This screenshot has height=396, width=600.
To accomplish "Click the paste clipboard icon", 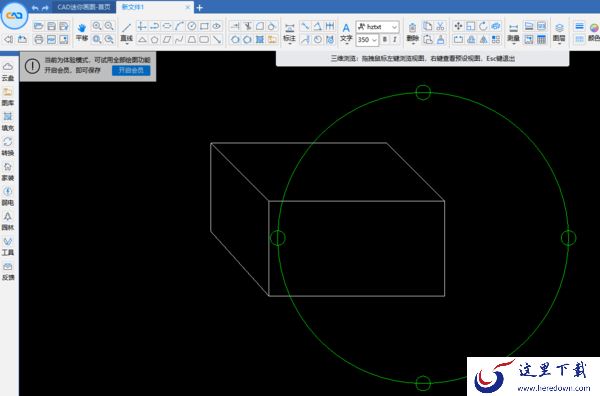I will point(427,39).
